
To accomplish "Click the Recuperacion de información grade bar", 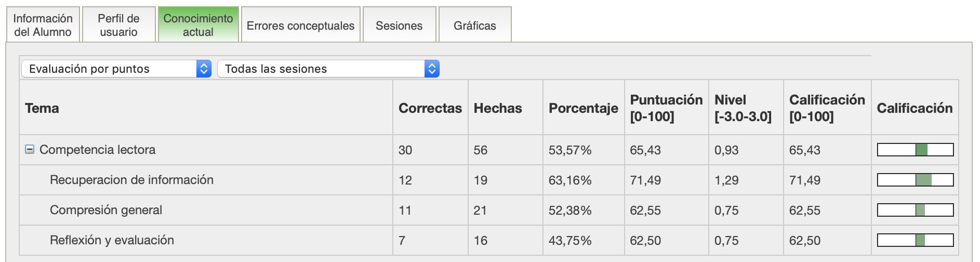I will [x=915, y=180].
